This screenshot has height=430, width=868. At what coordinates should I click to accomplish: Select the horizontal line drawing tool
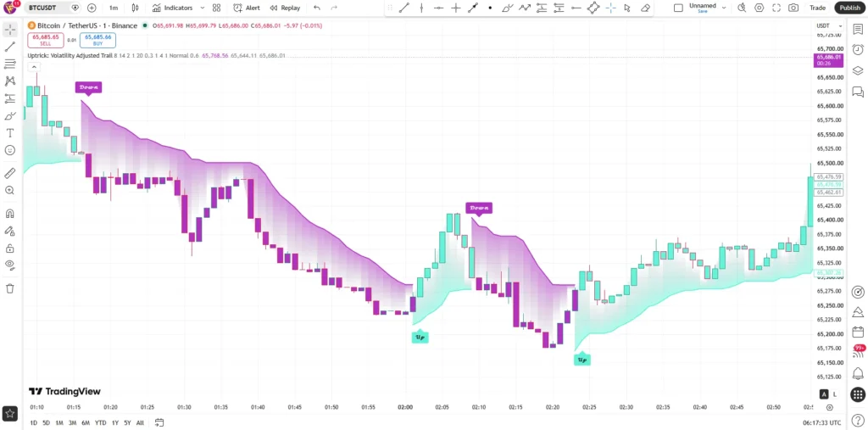pos(438,8)
